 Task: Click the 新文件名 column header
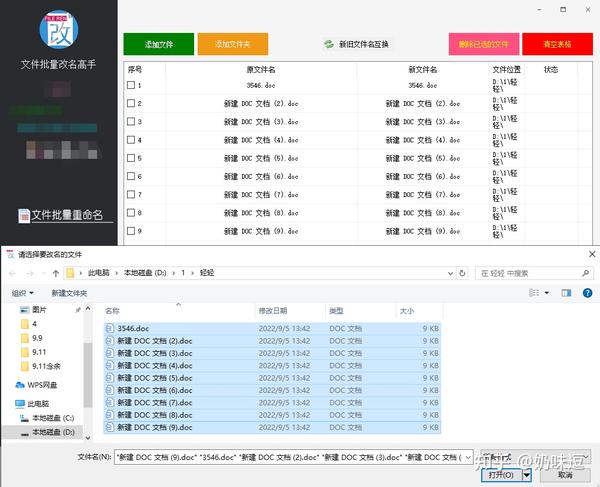[422, 70]
